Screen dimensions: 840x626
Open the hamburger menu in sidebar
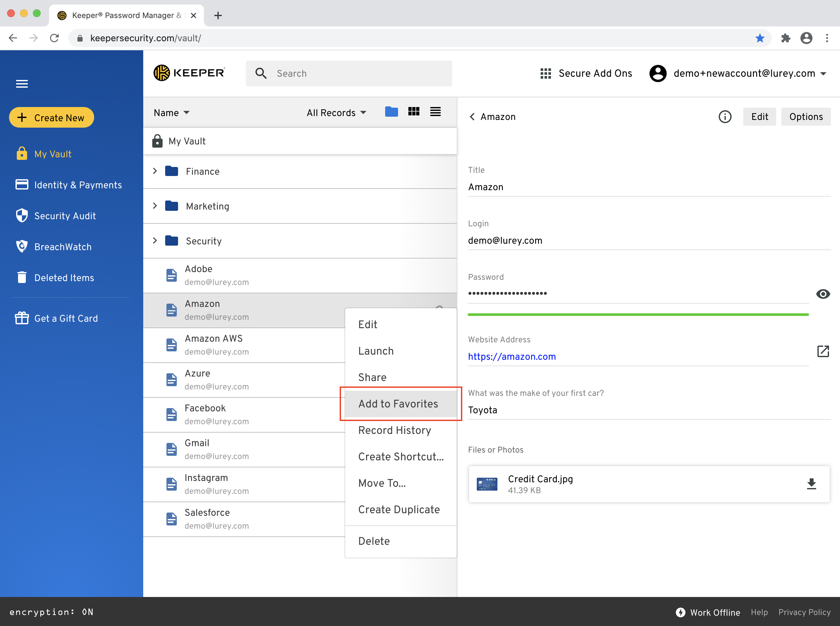tap(22, 84)
